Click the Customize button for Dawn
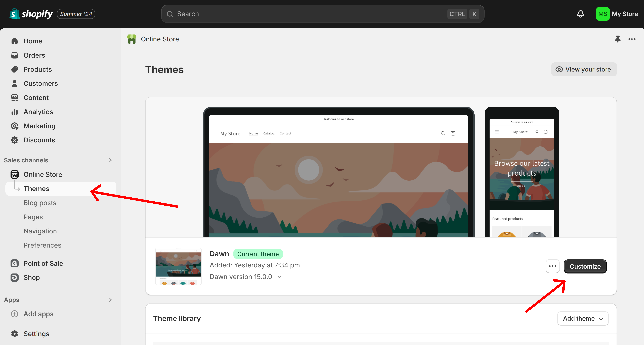 coord(585,266)
